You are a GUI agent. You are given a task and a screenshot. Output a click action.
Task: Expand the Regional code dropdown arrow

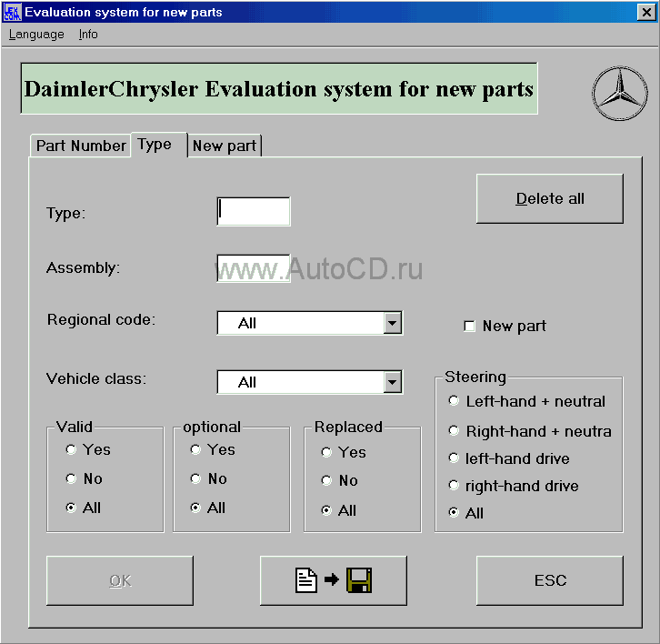point(393,323)
